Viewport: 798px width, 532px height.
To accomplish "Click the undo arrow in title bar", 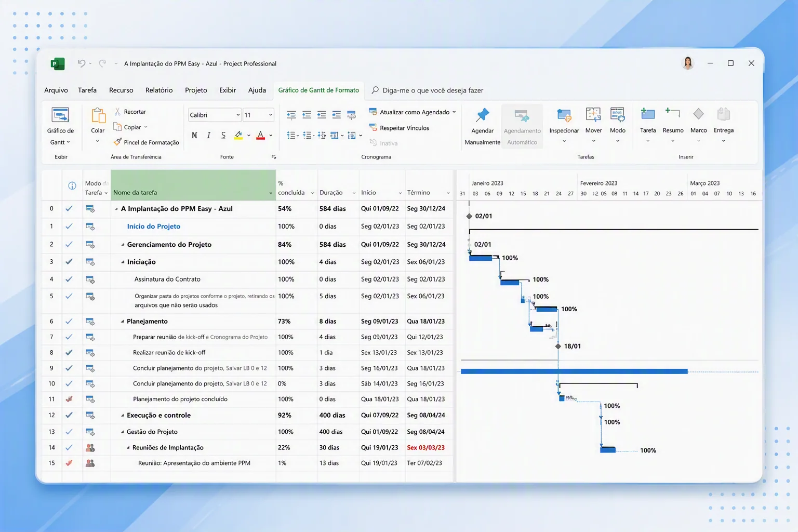I will tap(82, 63).
